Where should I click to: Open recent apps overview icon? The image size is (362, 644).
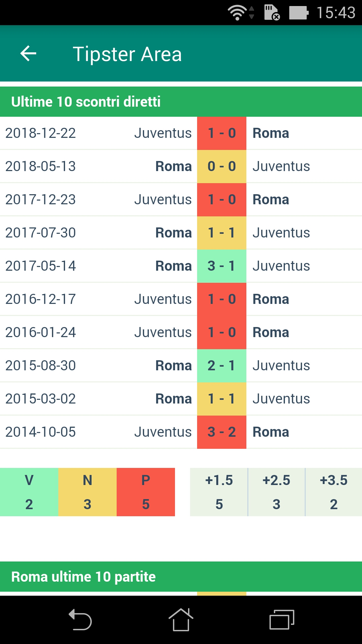click(x=282, y=620)
